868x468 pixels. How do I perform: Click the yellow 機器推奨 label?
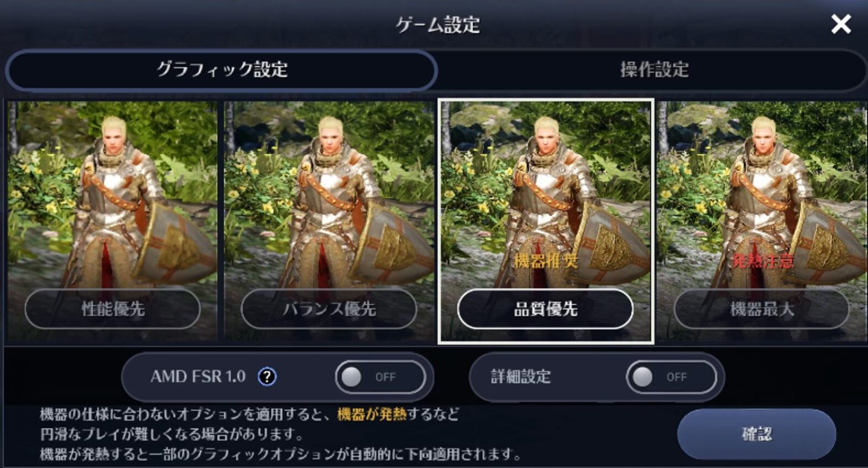click(x=545, y=260)
